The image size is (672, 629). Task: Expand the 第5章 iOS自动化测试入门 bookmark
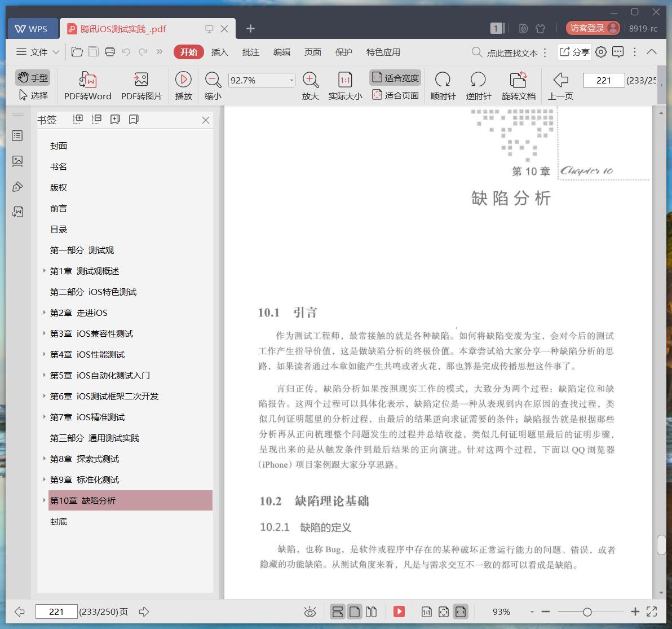point(44,375)
